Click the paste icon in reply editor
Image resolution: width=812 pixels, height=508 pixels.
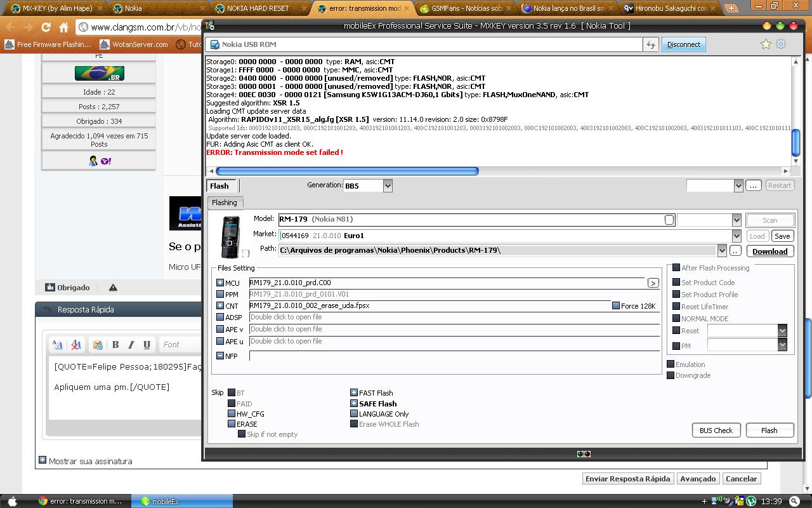point(97,345)
